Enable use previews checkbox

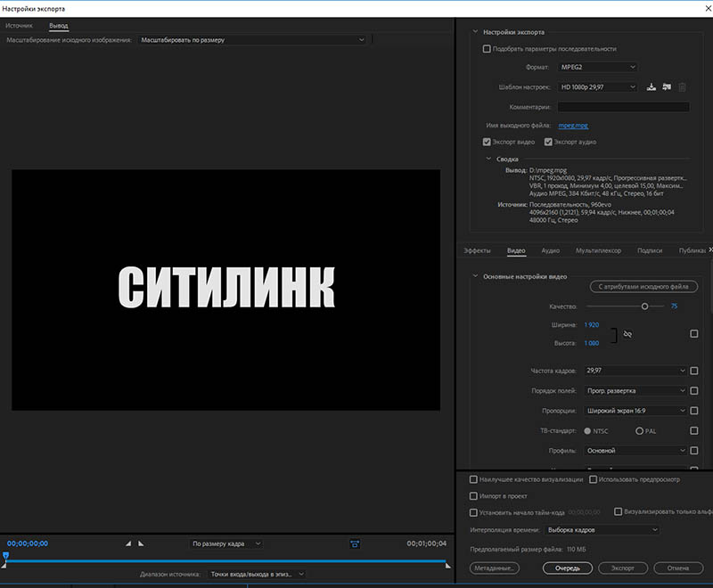593,479
